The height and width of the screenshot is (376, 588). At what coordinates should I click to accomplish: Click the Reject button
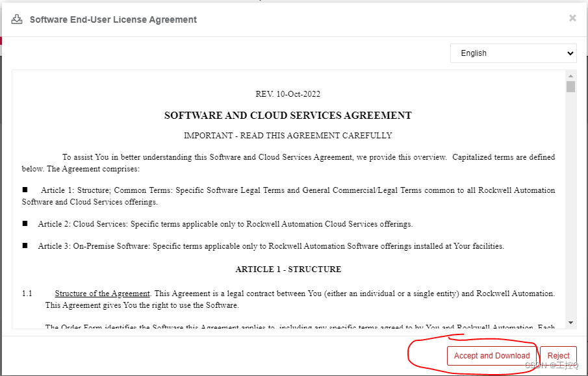click(558, 355)
